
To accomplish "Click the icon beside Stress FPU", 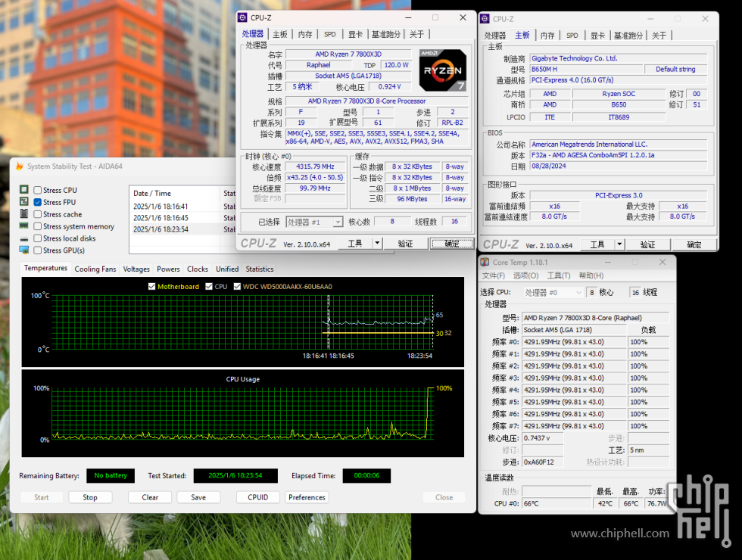I will click(x=24, y=202).
